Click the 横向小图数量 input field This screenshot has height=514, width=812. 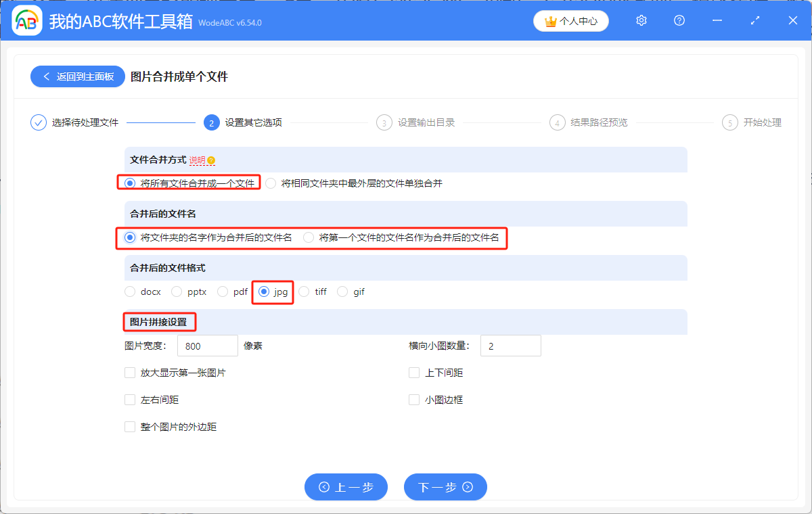click(x=510, y=346)
